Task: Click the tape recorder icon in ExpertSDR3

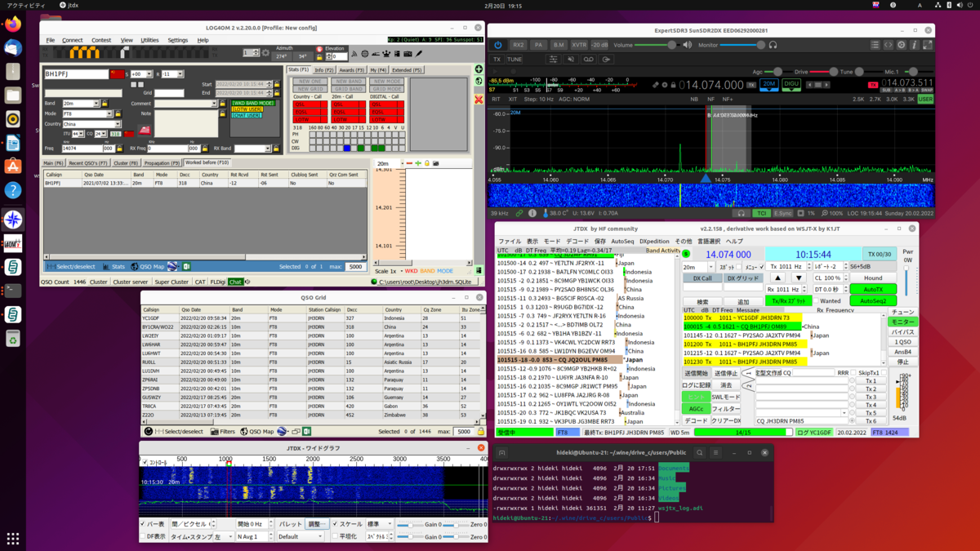Action: pyautogui.click(x=588, y=60)
